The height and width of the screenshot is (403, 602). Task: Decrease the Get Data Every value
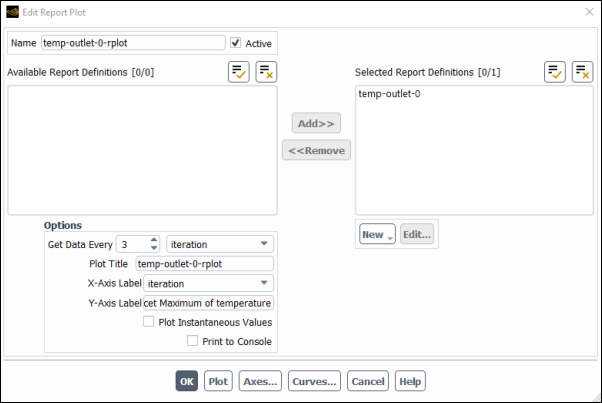tap(154, 248)
